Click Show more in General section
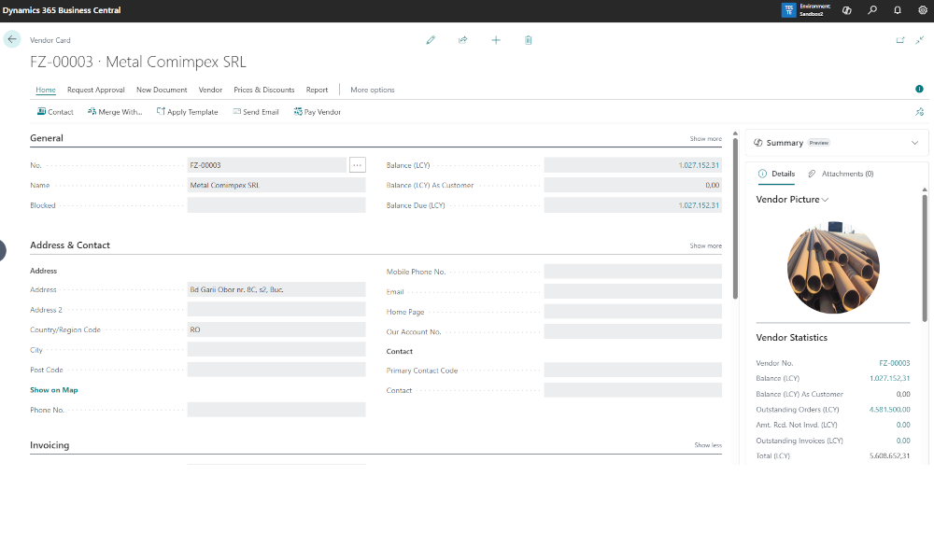Screen dimensions: 934x560 (x=706, y=139)
